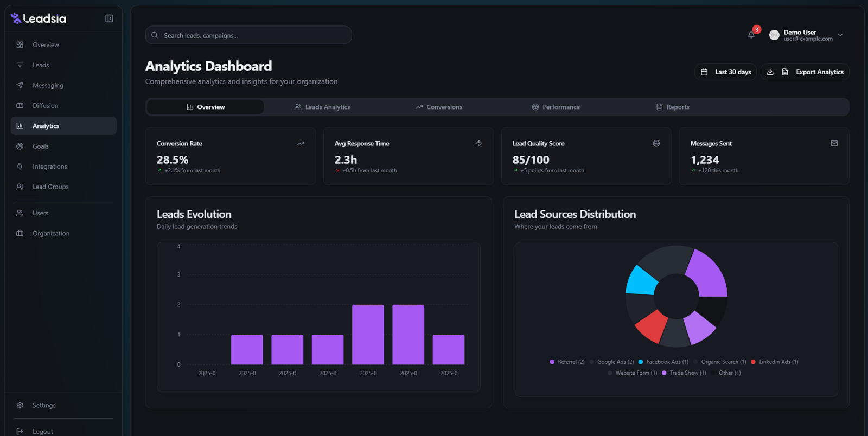Log out using the Logout link

[x=42, y=431]
